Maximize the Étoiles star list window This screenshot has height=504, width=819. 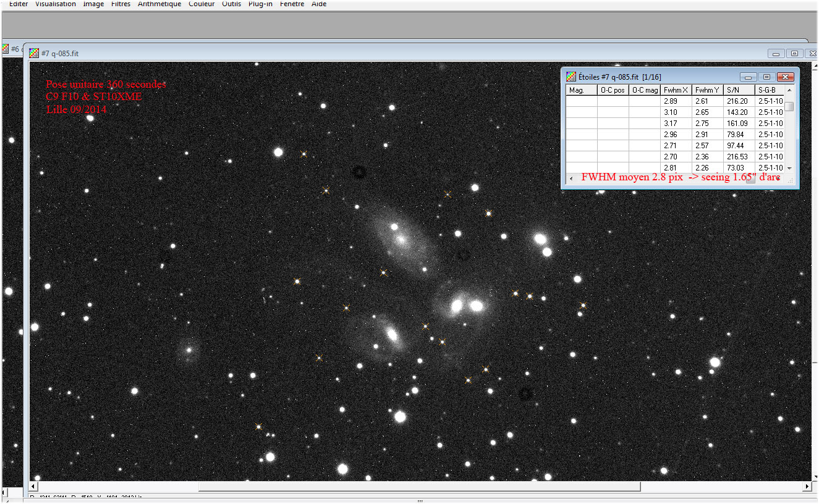click(766, 77)
